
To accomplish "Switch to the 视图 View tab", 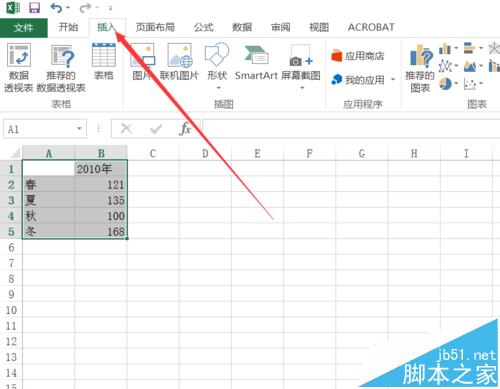I will (x=319, y=27).
